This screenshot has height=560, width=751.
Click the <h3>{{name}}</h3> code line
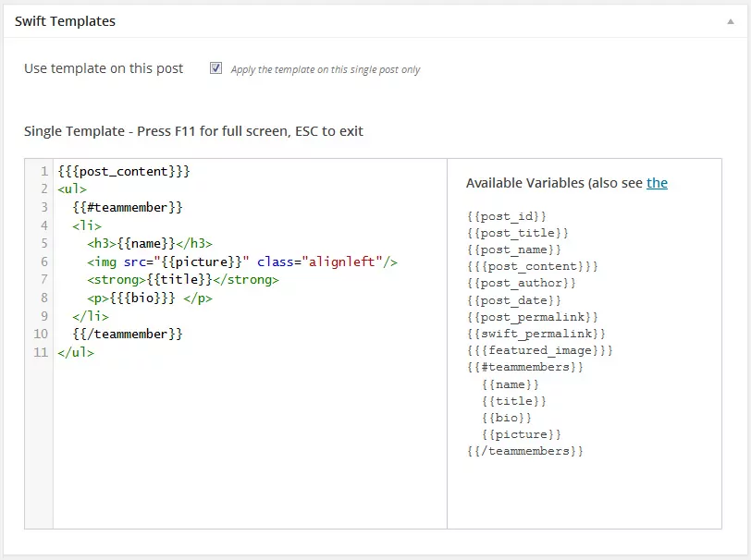tap(150, 243)
